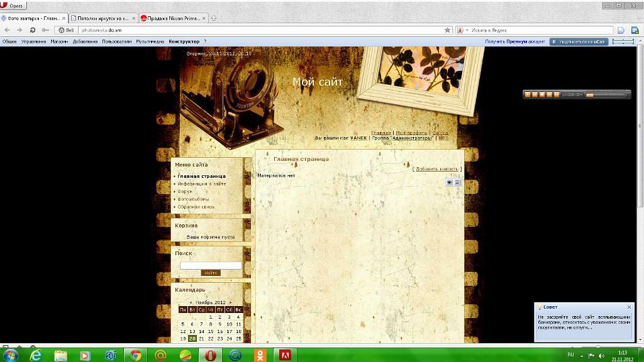The image size is (644, 362).
Task: Click the Добавить новость link
Action: [x=437, y=168]
